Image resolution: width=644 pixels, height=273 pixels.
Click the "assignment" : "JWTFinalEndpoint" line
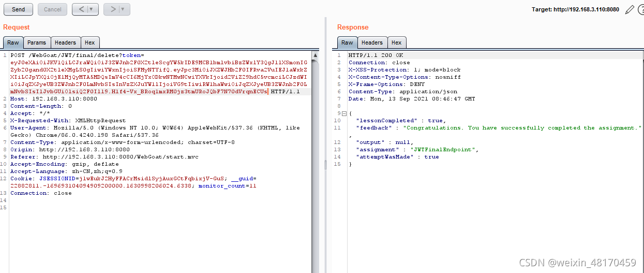(x=417, y=149)
